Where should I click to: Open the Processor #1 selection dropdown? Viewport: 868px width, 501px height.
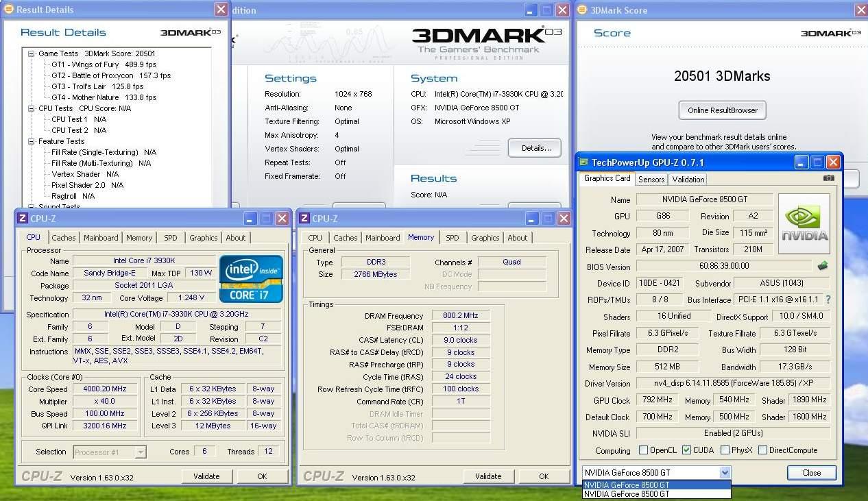click(141, 452)
